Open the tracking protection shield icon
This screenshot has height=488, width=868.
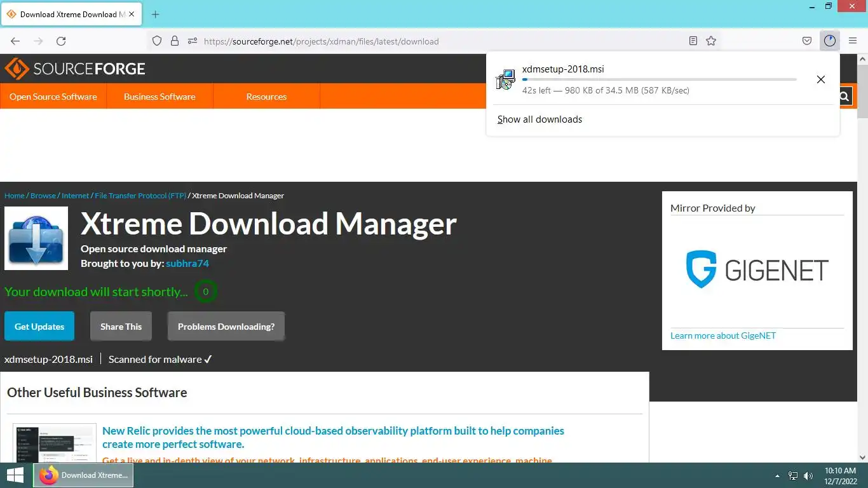[157, 41]
